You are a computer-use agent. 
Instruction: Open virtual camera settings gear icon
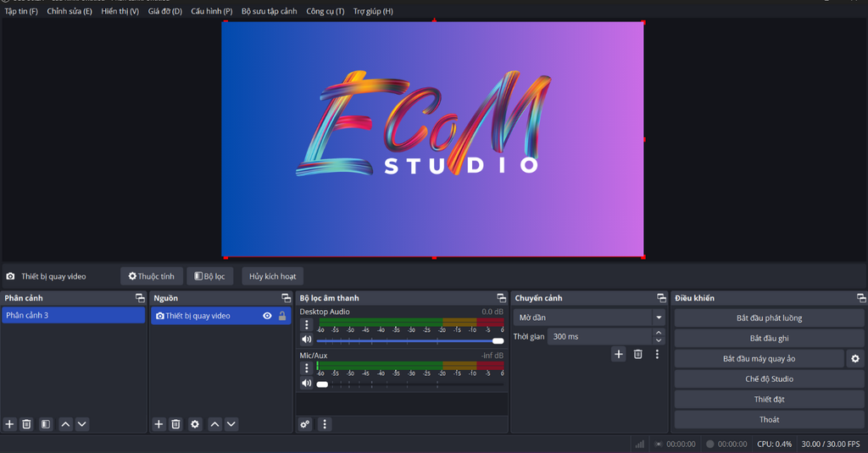click(x=855, y=359)
